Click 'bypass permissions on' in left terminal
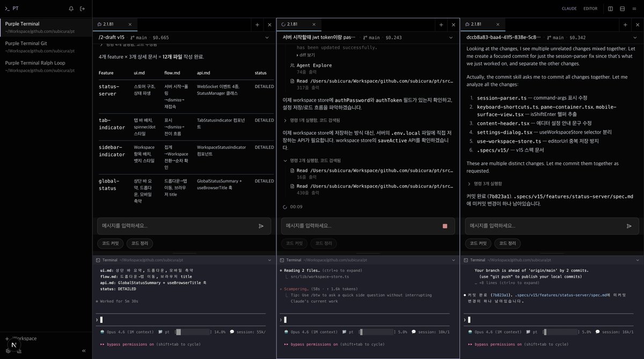644x359 pixels. (x=130, y=344)
